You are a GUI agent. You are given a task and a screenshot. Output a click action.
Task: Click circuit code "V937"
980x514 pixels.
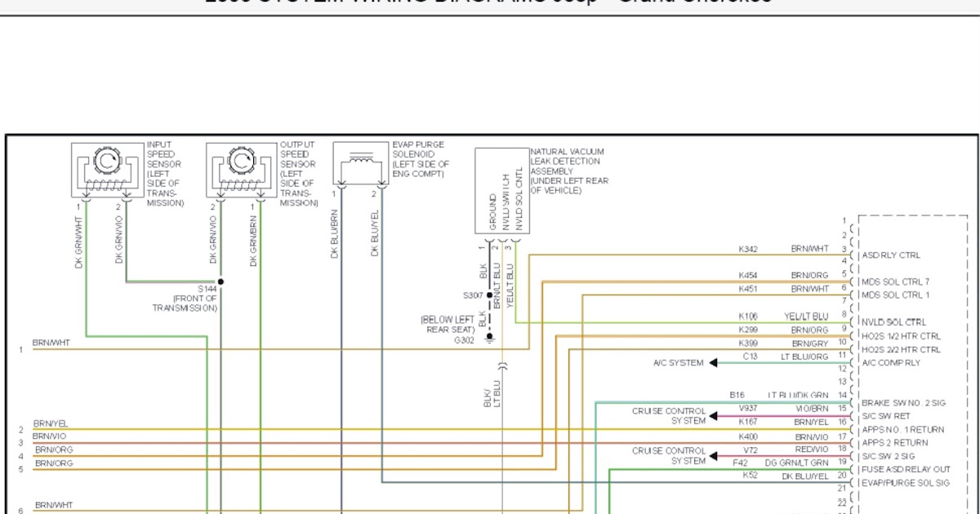pos(749,408)
